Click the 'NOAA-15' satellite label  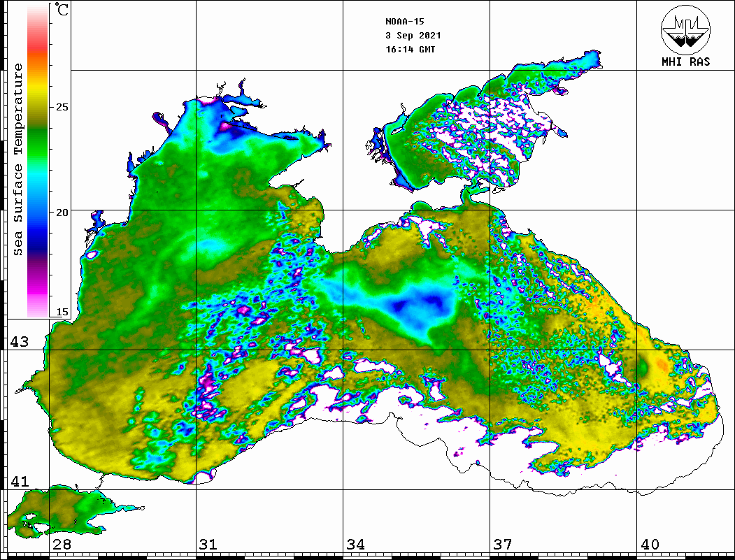[x=405, y=22]
